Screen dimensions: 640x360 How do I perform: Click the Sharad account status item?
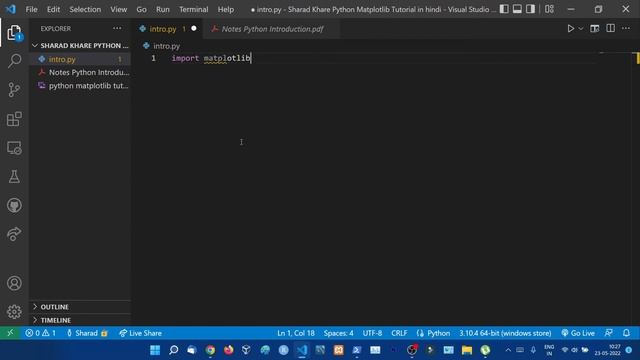point(87,333)
